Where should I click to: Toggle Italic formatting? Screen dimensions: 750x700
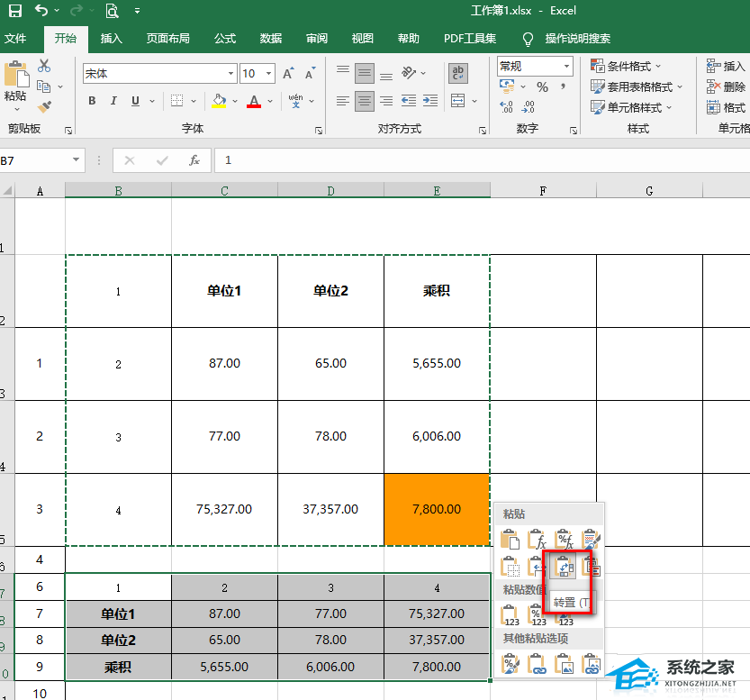point(113,101)
